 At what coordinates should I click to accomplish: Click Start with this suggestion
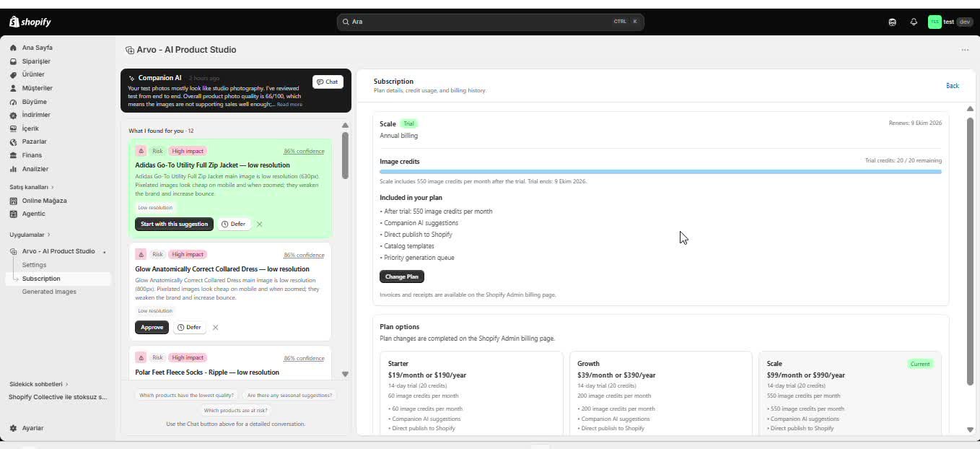click(174, 224)
